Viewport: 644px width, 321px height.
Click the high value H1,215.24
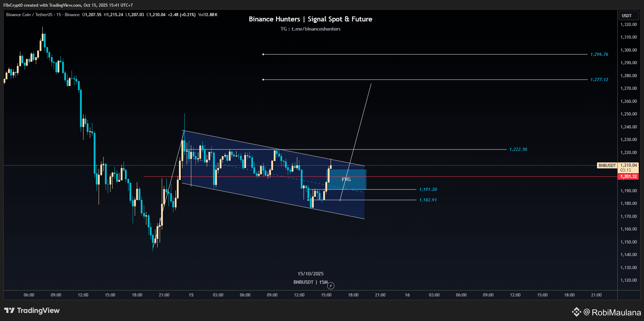tap(113, 15)
